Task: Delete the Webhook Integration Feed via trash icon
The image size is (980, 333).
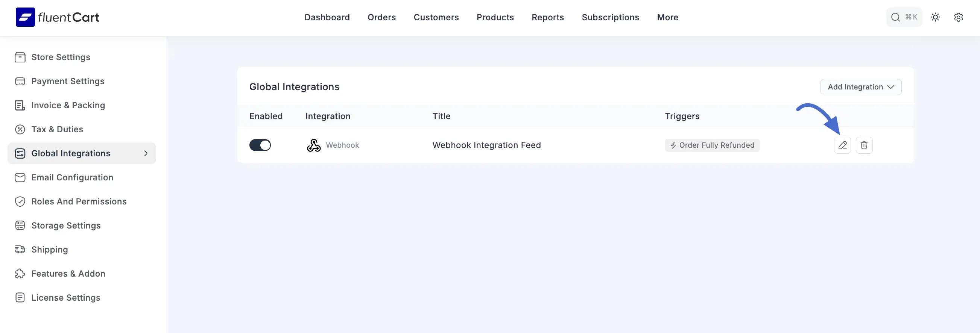Action: coord(864,145)
